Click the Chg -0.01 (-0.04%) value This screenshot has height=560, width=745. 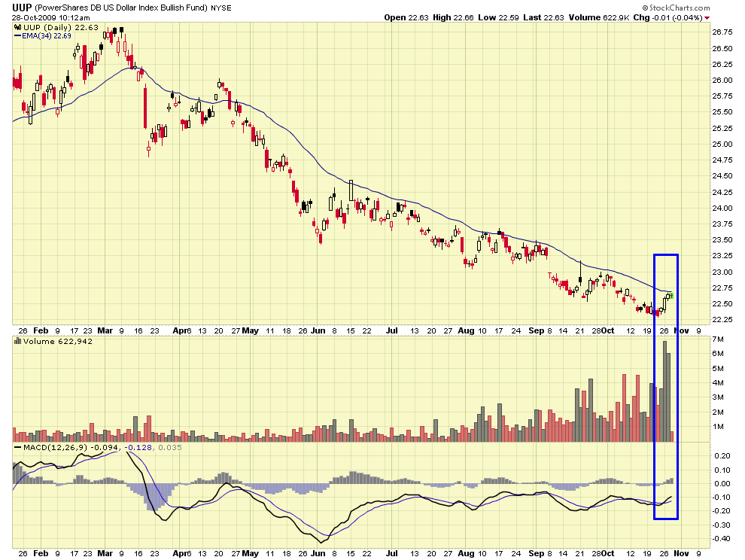click(667, 17)
